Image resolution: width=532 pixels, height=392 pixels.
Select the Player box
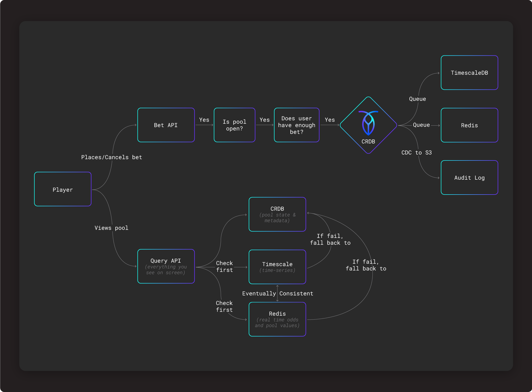(63, 189)
